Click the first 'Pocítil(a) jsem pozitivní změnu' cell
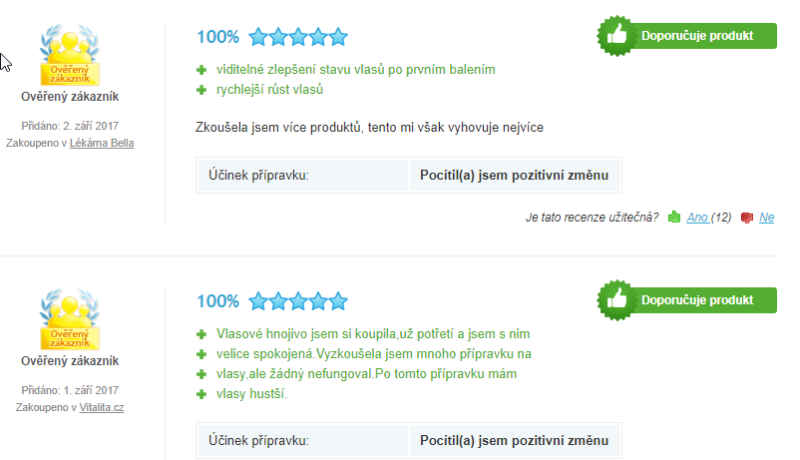This screenshot has width=800, height=460. click(514, 175)
